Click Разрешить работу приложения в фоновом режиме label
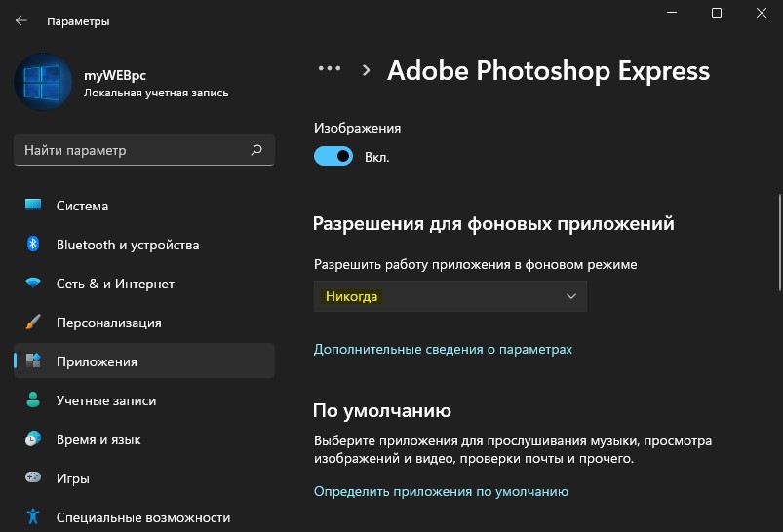 pos(476,264)
